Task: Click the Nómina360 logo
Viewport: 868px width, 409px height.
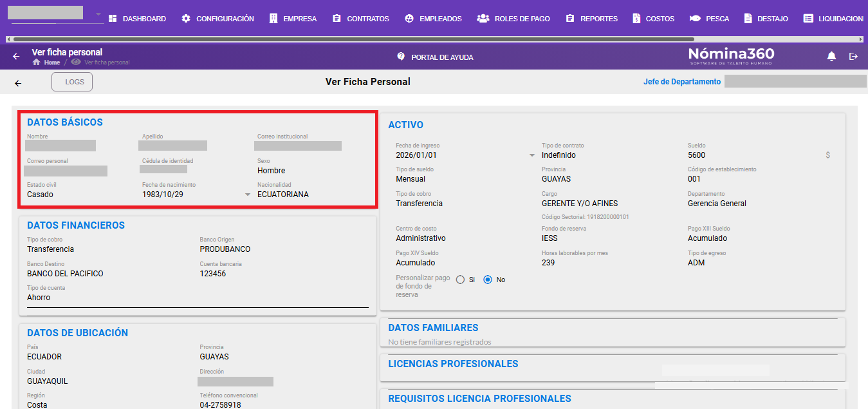Action: click(x=731, y=55)
